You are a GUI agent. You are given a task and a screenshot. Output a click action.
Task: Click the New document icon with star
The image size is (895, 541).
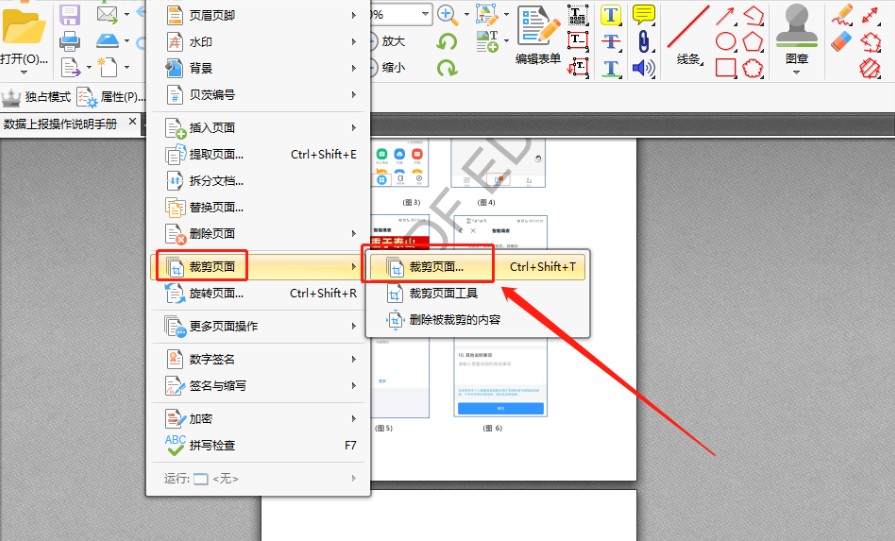(x=107, y=67)
